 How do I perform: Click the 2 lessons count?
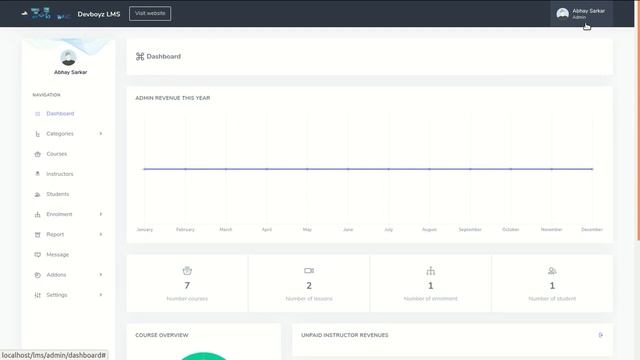(309, 286)
